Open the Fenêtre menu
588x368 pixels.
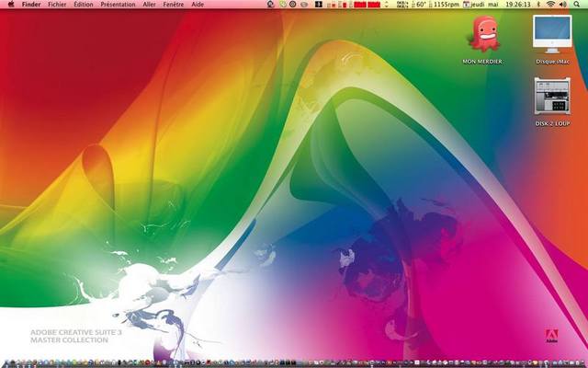pyautogui.click(x=174, y=5)
